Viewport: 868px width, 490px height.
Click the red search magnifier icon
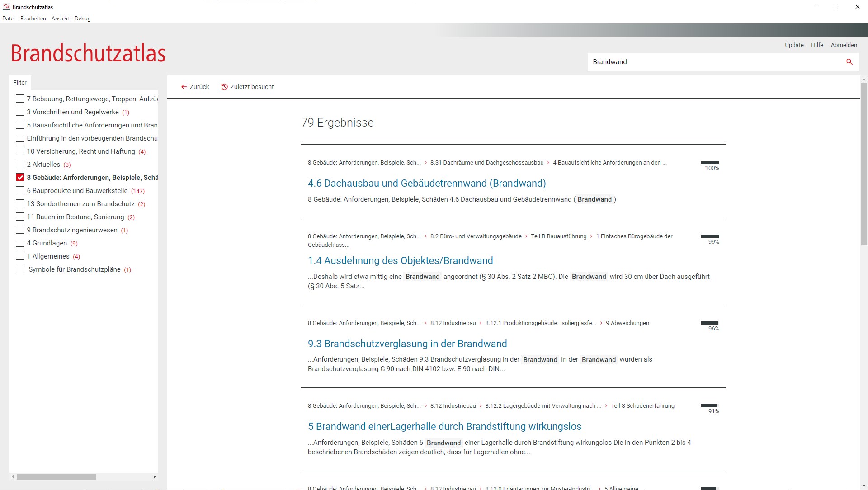coord(849,62)
